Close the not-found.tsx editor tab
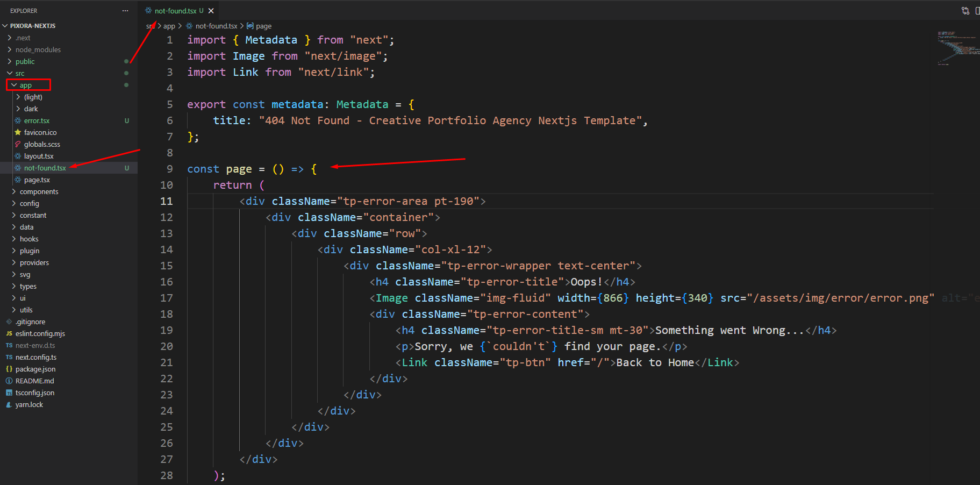This screenshot has height=485, width=980. (x=211, y=11)
